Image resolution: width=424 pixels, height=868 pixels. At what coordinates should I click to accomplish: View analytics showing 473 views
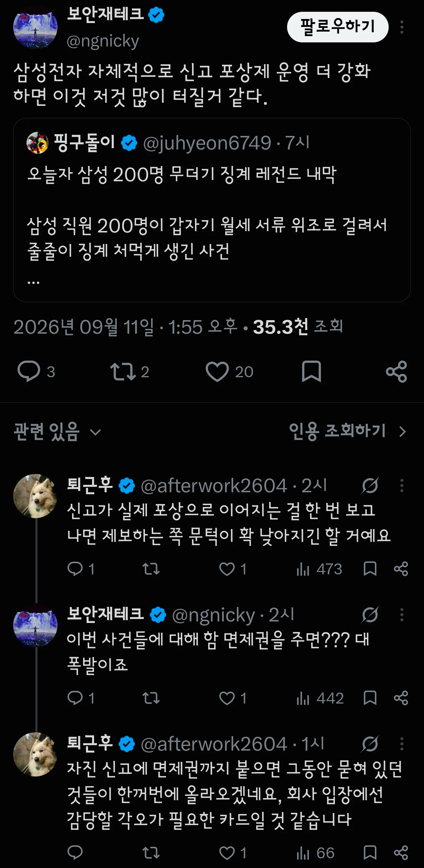[x=319, y=569]
